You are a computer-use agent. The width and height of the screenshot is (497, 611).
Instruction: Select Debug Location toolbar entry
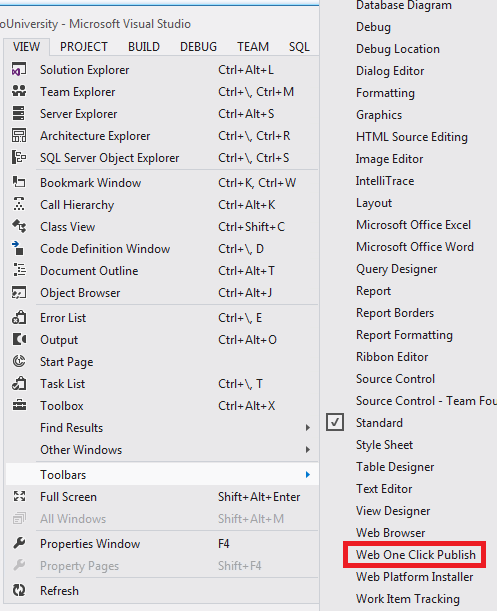coord(398,49)
